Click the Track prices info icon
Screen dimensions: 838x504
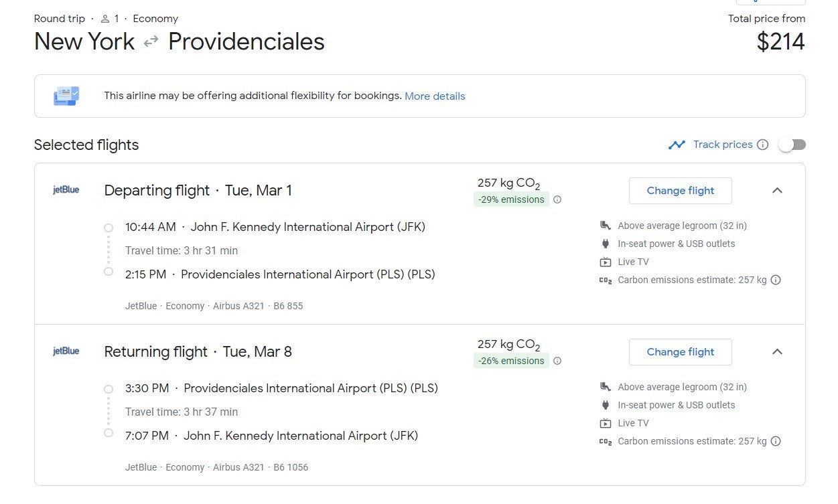click(762, 145)
